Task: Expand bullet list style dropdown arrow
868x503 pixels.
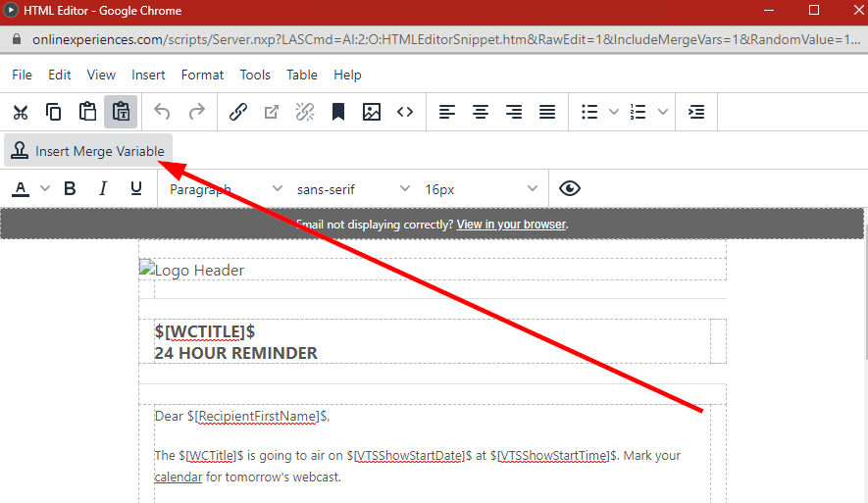Action: [x=613, y=113]
